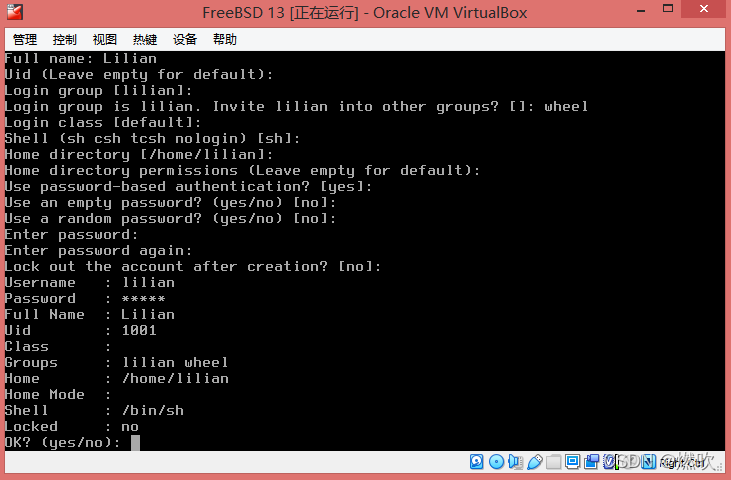Viewport: 731px width, 480px height.
Task: Click the 'Full name: Lilian' prompt line
Action: 81,58
